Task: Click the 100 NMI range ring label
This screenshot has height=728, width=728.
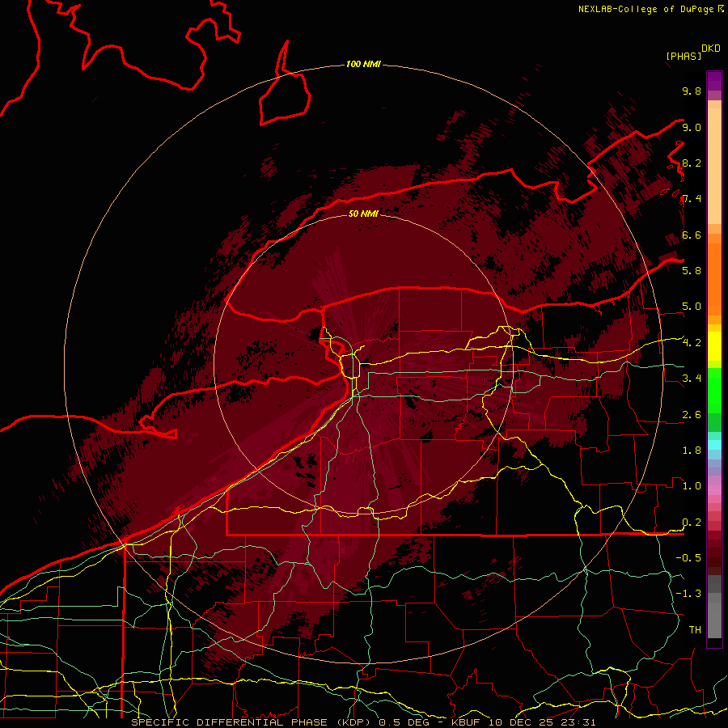Action: (x=363, y=64)
